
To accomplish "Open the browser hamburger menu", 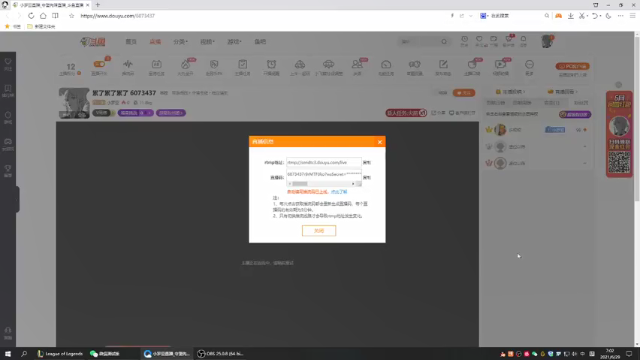I will click(x=632, y=16).
